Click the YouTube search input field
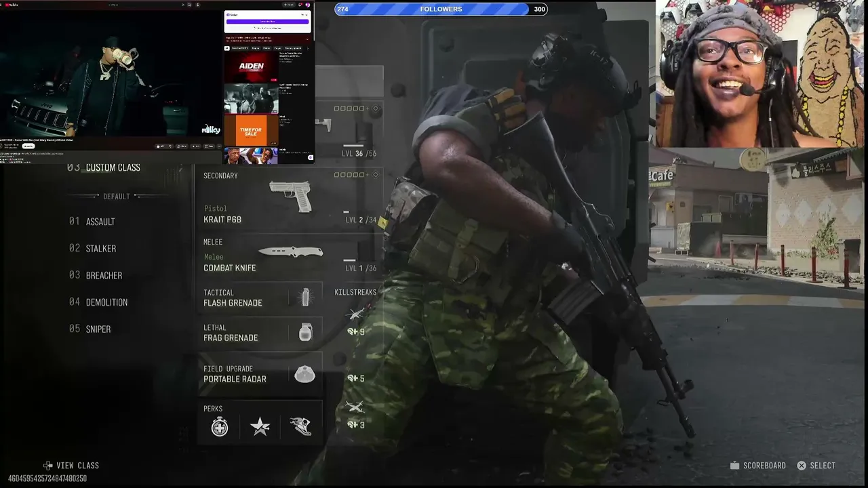 coord(144,5)
